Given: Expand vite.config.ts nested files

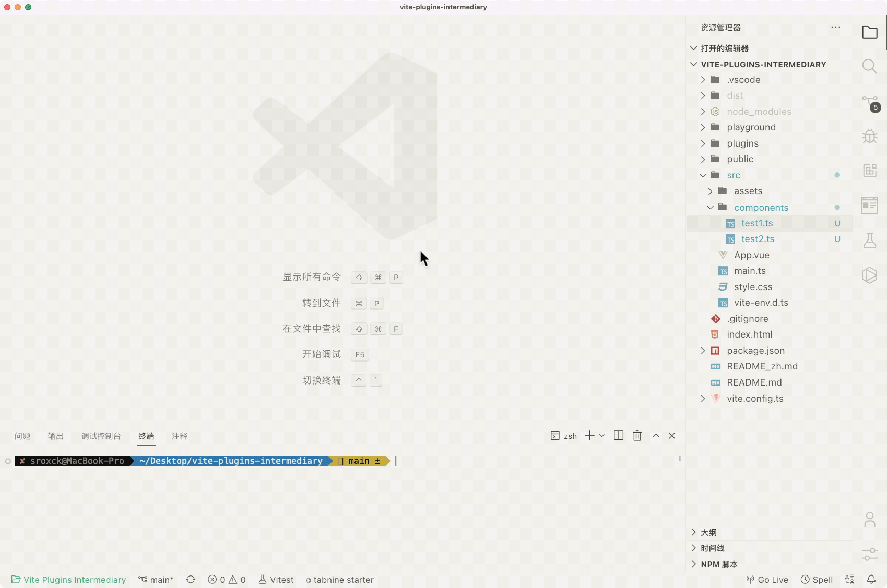Looking at the screenshot, I should [x=703, y=399].
